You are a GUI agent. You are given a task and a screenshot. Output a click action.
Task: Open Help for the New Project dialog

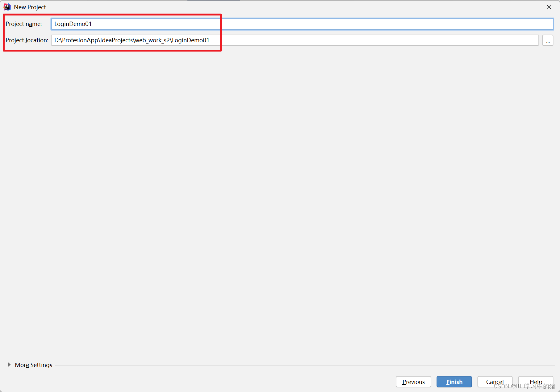click(x=536, y=382)
